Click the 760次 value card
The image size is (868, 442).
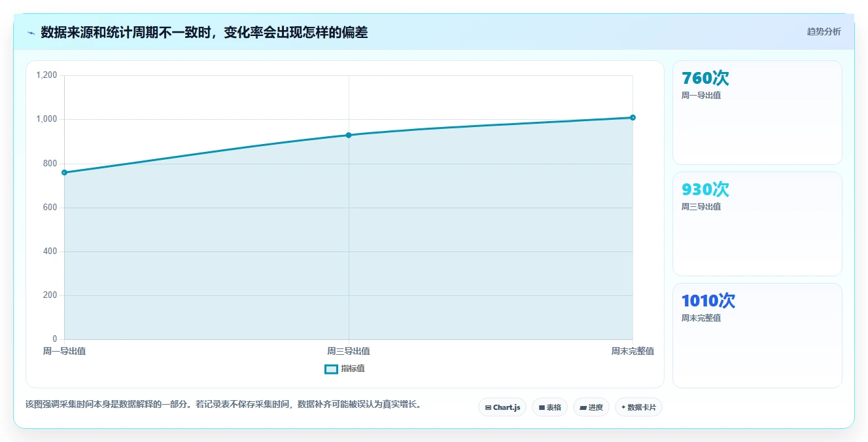tap(757, 113)
